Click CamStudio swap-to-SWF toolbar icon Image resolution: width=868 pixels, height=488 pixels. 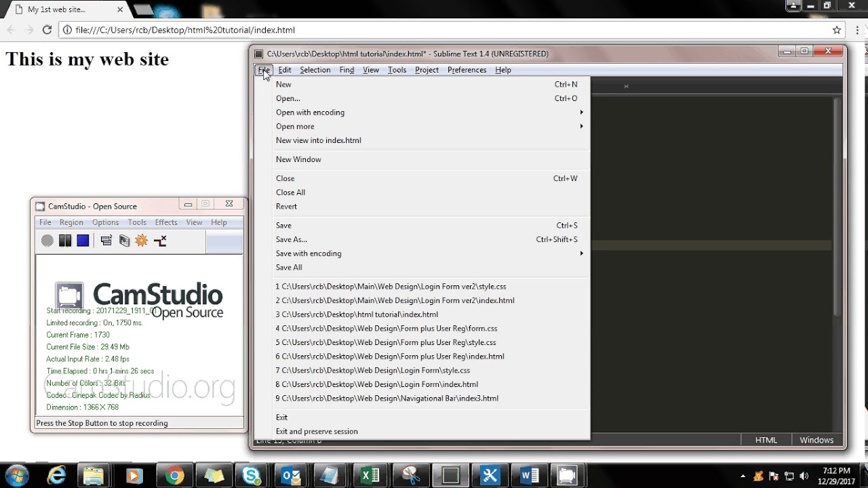click(160, 241)
